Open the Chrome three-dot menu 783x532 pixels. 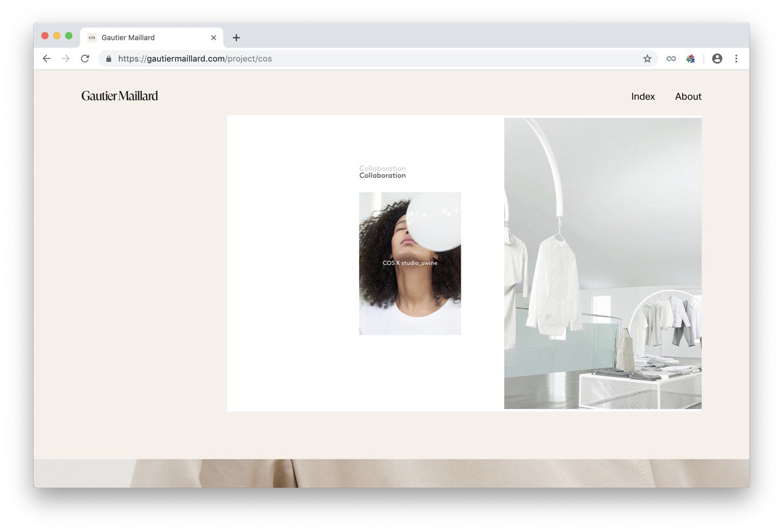736,59
